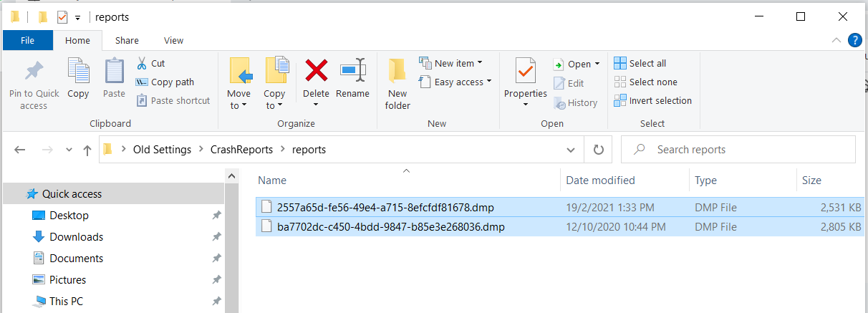Click the Properties checkmark icon
The image size is (868, 313).
pos(526,70)
